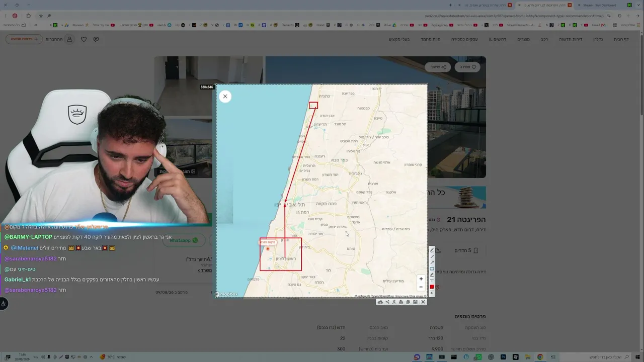644x362 pixels.
Task: Open Google Chrome from the taskbar
Action: pos(540,357)
